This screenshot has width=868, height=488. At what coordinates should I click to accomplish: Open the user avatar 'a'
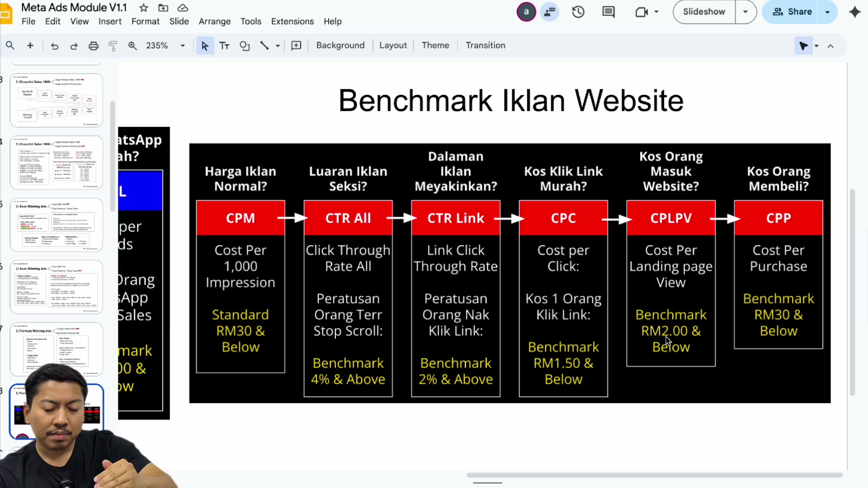pos(526,12)
